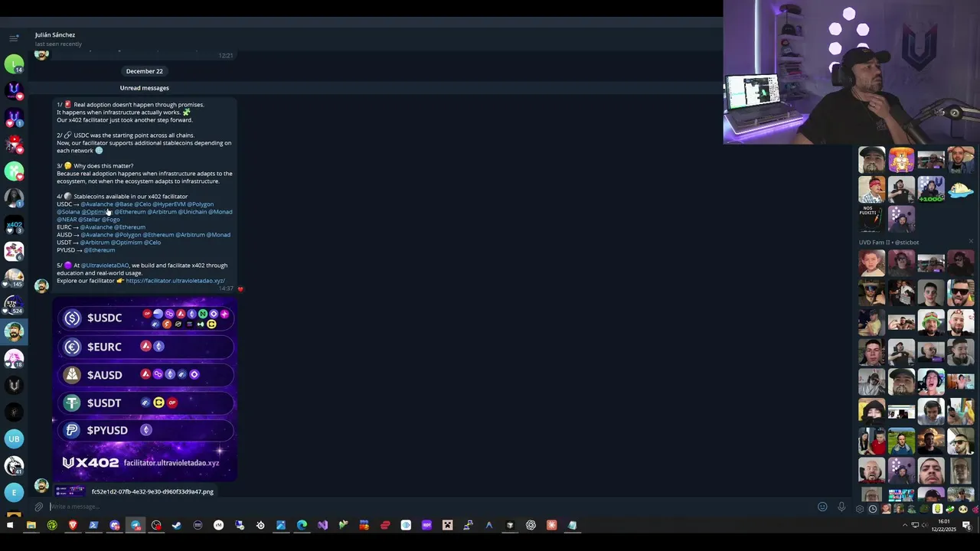Viewport: 980px width, 551px height.
Task: Click the attach file paperclip icon
Action: (38, 507)
